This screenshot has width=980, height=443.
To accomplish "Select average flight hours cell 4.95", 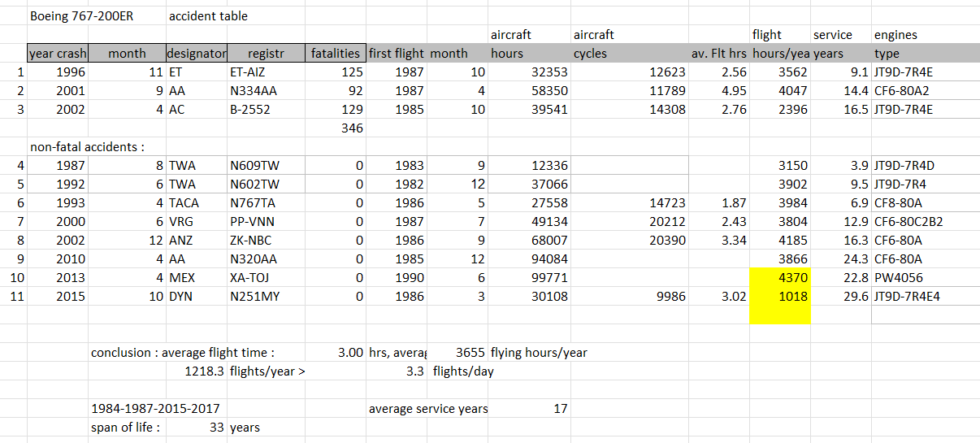I will pos(719,90).
